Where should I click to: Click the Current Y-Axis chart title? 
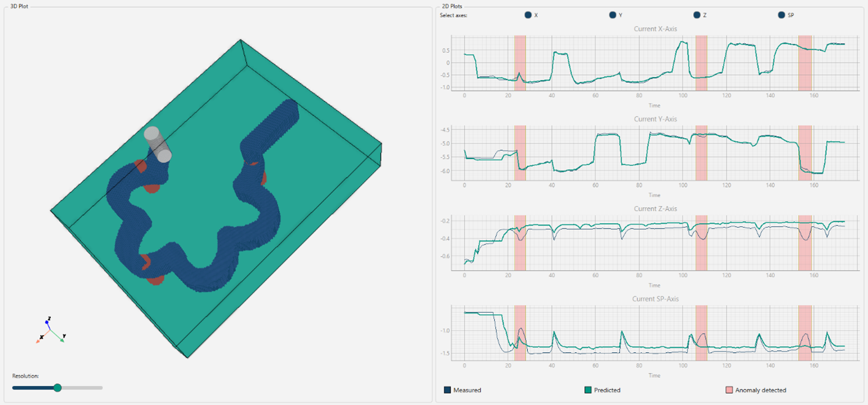tap(654, 119)
